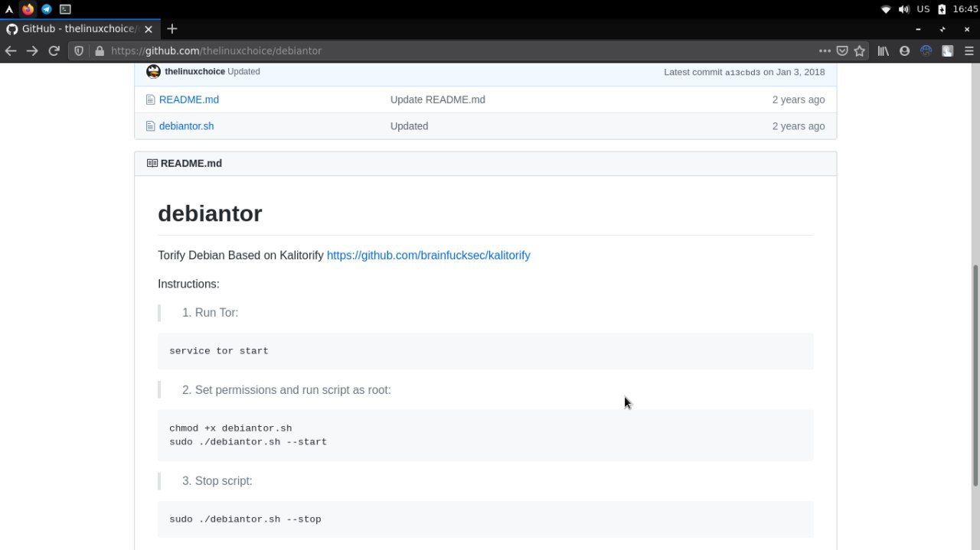Open a new browser tab
This screenshot has width=980, height=550.
click(172, 29)
